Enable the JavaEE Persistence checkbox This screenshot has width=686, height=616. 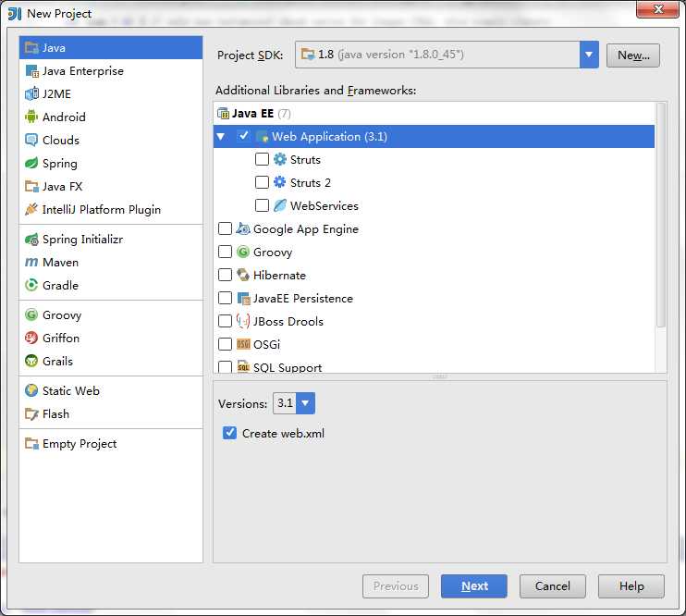point(225,298)
